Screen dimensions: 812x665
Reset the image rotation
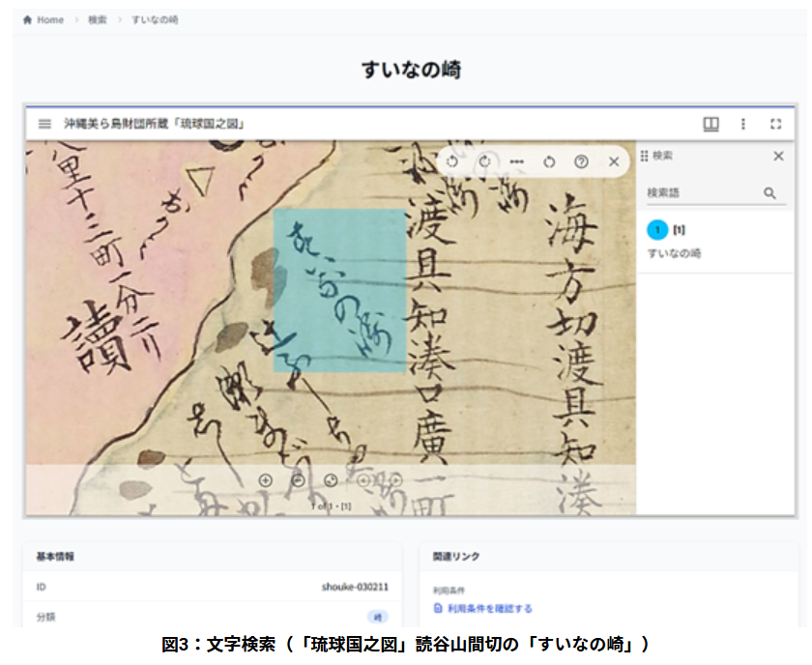click(x=549, y=161)
